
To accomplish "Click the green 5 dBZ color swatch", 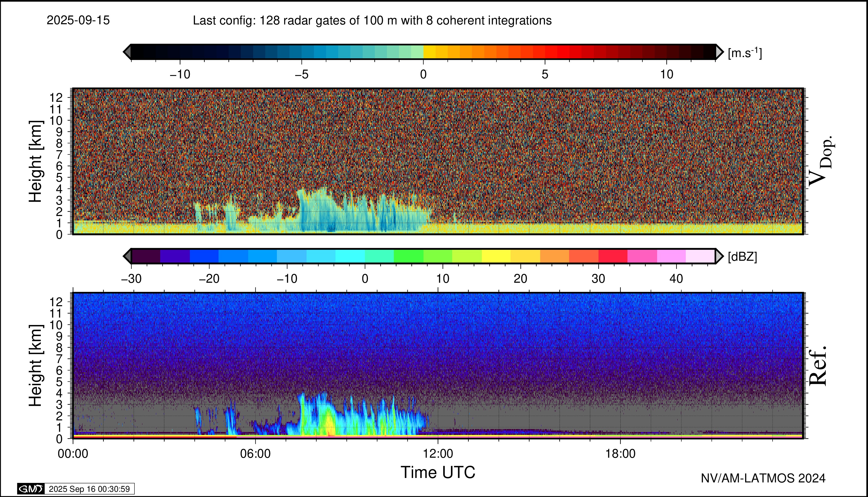I will (x=408, y=256).
